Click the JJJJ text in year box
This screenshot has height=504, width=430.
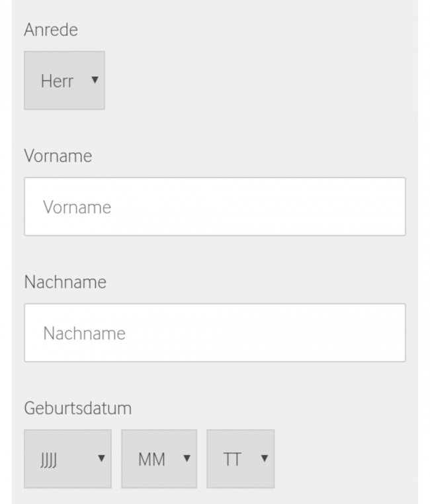pyautogui.click(x=48, y=460)
